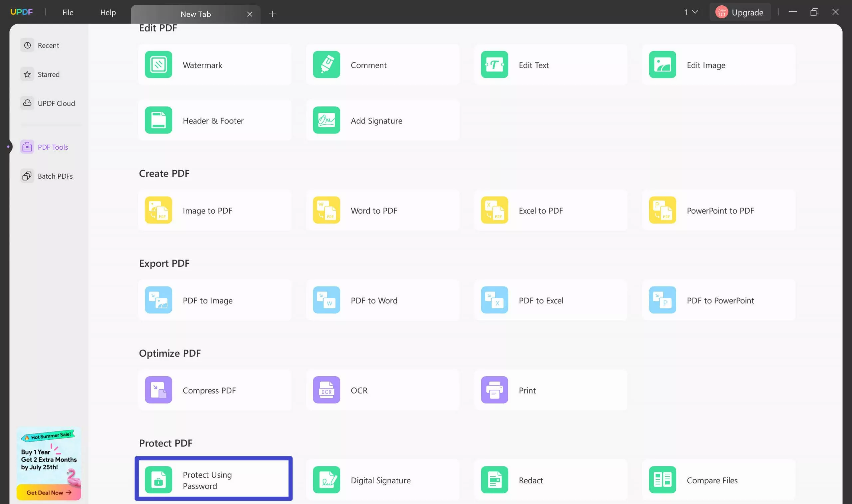Click the PowerPoint to PDF icon
The width and height of the screenshot is (852, 504).
(x=662, y=210)
